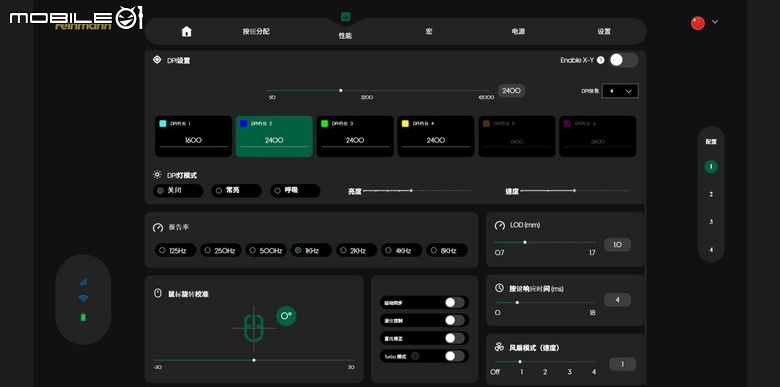Select profile 3 in the 配置 sidebar

pyautogui.click(x=711, y=222)
